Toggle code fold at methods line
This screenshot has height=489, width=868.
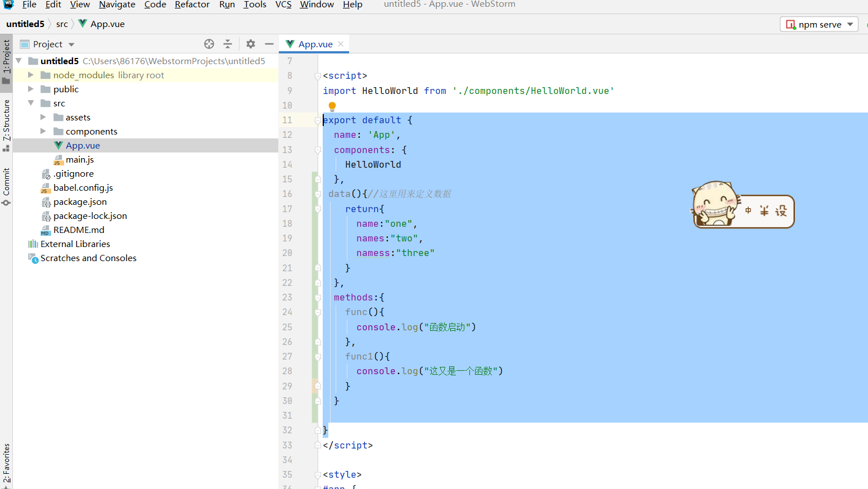tap(318, 298)
